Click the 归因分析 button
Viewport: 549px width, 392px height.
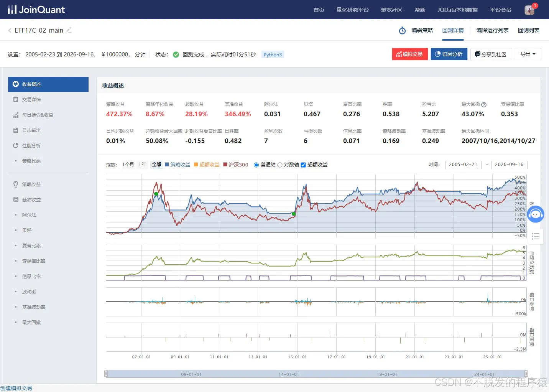pyautogui.click(x=449, y=54)
